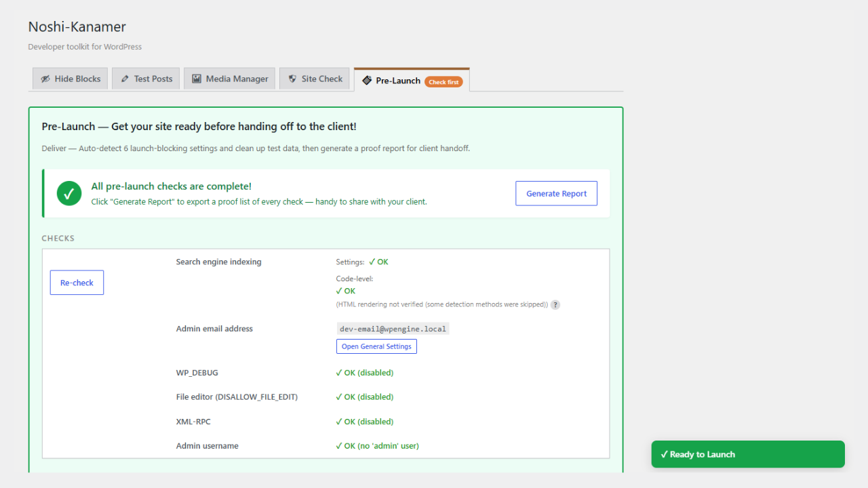Click the Noshi-Kanamer page title

coord(77,27)
